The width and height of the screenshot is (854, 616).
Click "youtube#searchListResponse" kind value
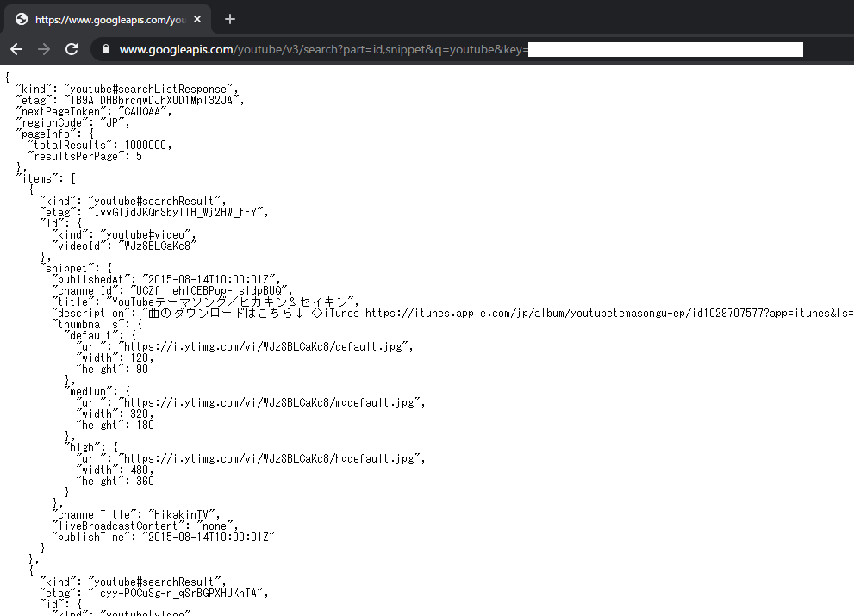pos(148,90)
